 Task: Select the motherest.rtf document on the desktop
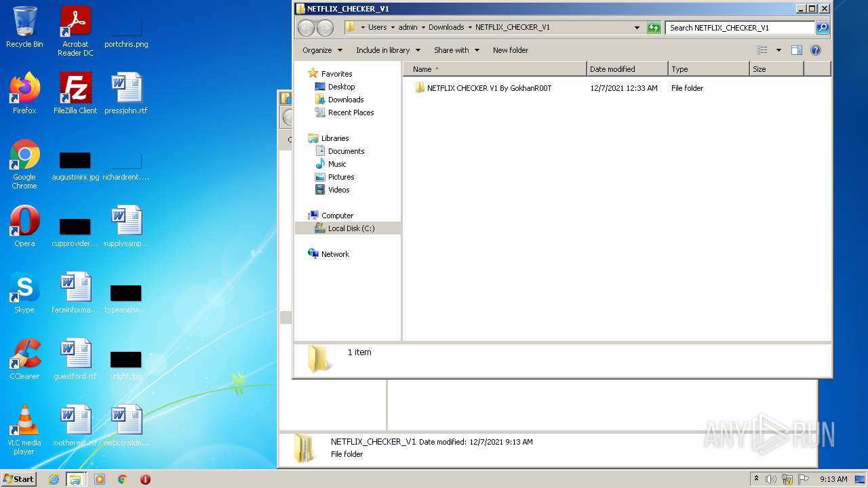tap(75, 426)
